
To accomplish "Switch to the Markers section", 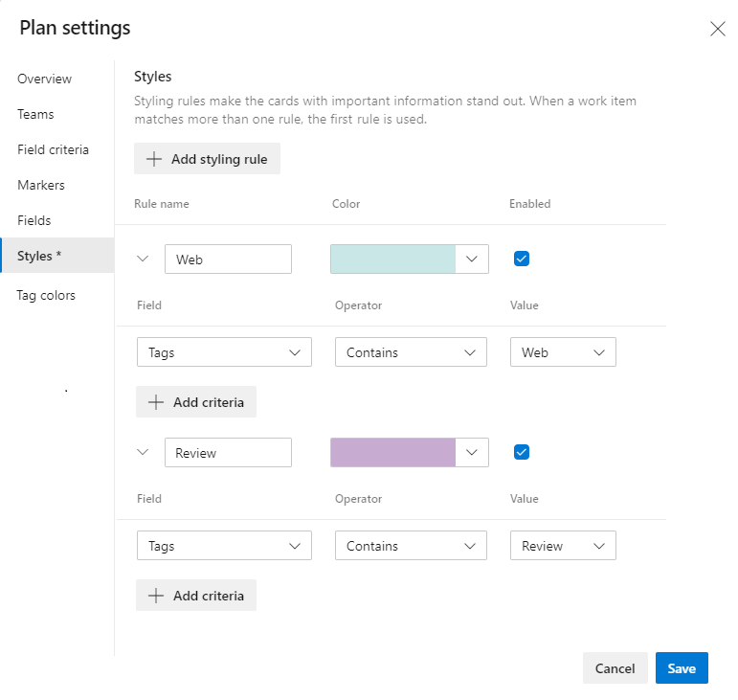I will click(41, 185).
